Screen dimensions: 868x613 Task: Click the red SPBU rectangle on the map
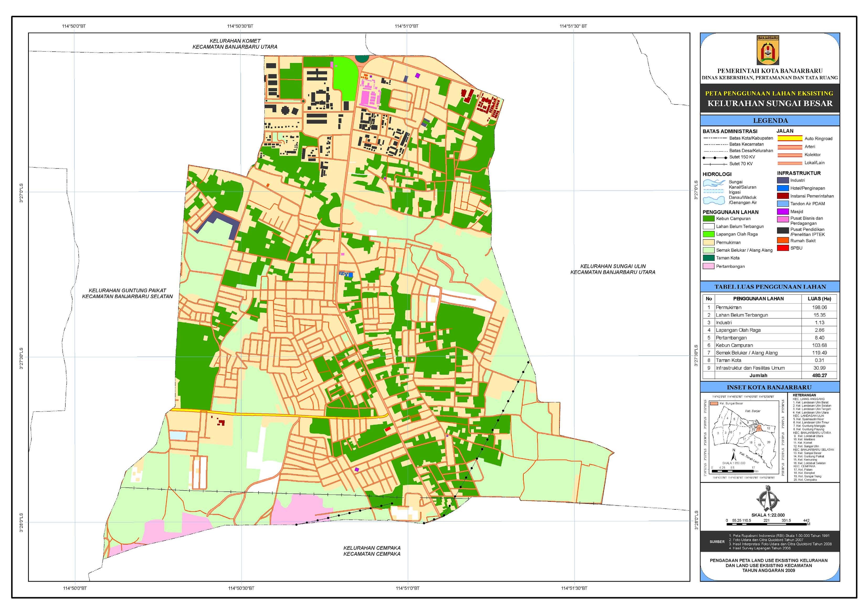tap(388, 429)
